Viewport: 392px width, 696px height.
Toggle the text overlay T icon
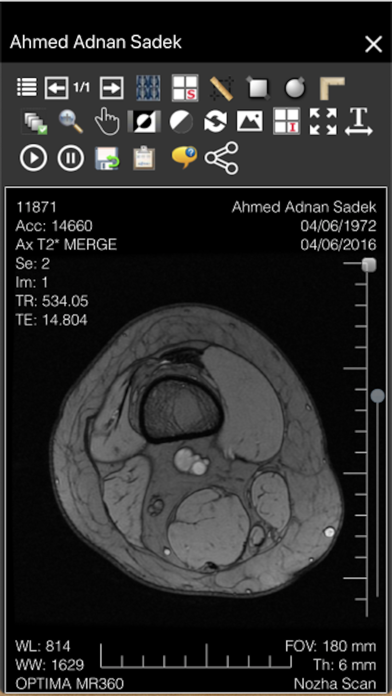click(x=359, y=122)
